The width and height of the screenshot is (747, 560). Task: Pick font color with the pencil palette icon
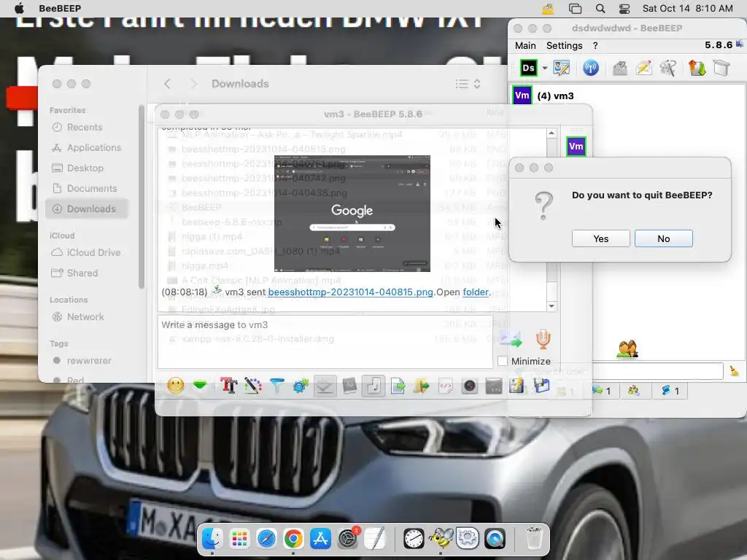[253, 385]
